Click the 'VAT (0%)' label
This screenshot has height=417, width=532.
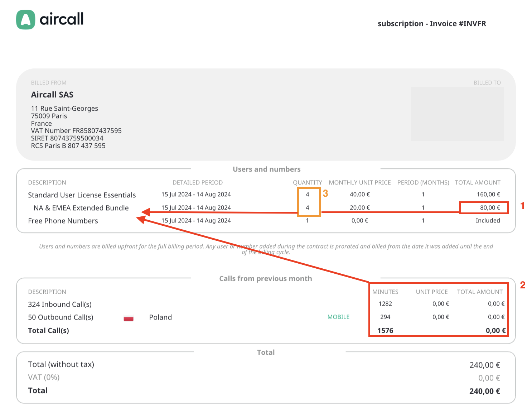coord(44,377)
